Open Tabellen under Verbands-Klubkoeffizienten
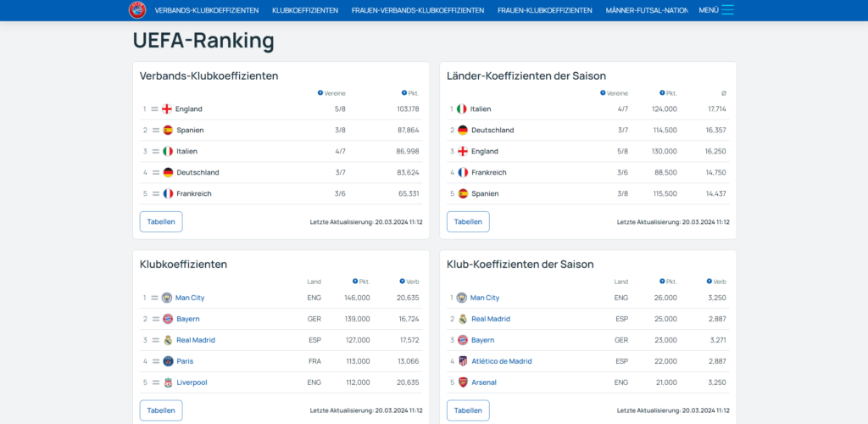Viewport: 868px width, 424px height. (x=161, y=222)
